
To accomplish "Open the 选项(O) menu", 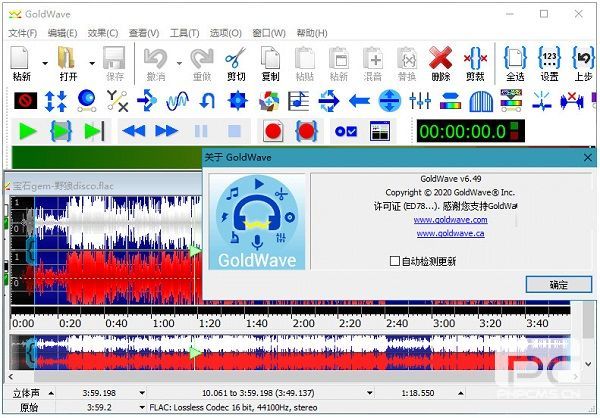I will [226, 33].
